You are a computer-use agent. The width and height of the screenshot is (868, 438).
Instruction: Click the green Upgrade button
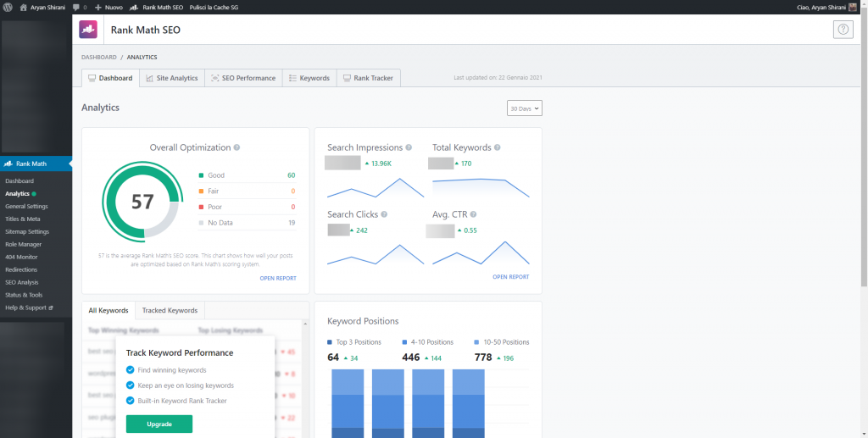[x=159, y=424]
